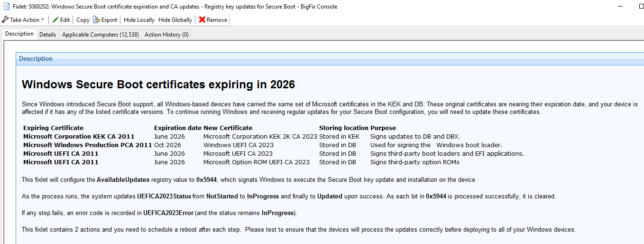Switch to the Description tab

pos(19,34)
